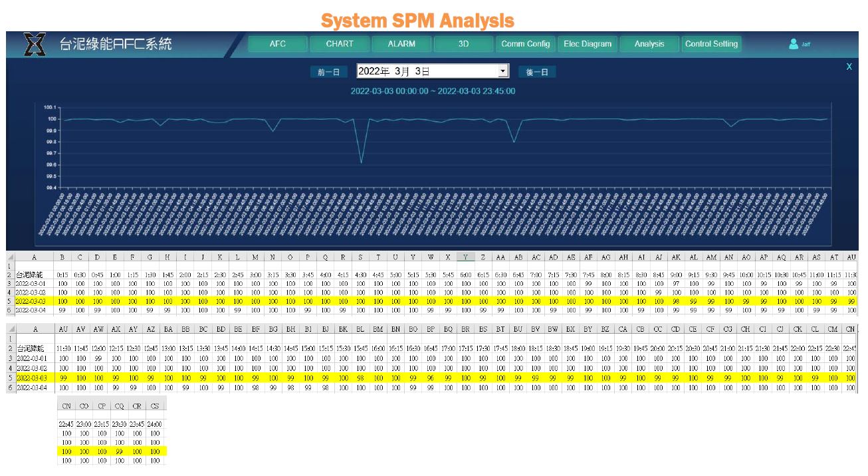This screenshot has width=868, height=476.
Task: Select column CQ header in the spreadsheet
Action: 119,405
